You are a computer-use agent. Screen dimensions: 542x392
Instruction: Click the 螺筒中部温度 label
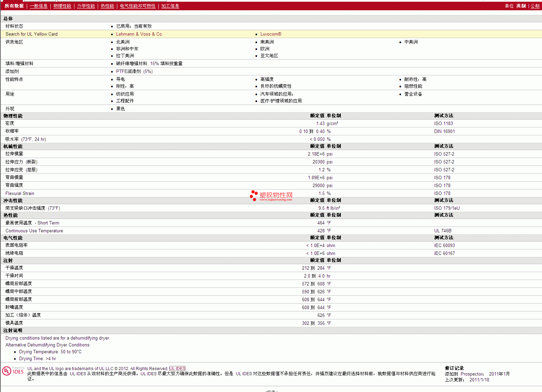[x=19, y=291]
